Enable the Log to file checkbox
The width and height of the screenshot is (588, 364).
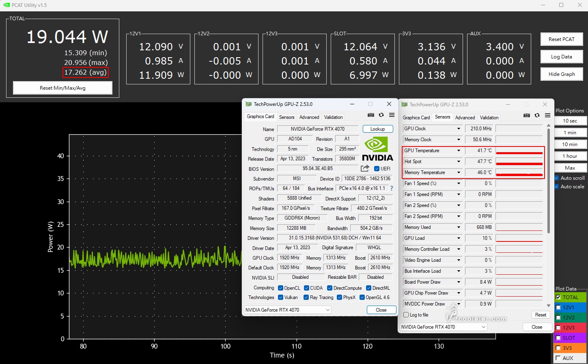pos(406,315)
